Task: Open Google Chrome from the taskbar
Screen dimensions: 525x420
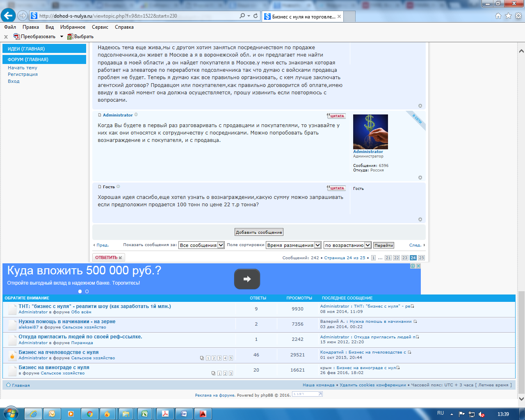Action: [x=89, y=414]
